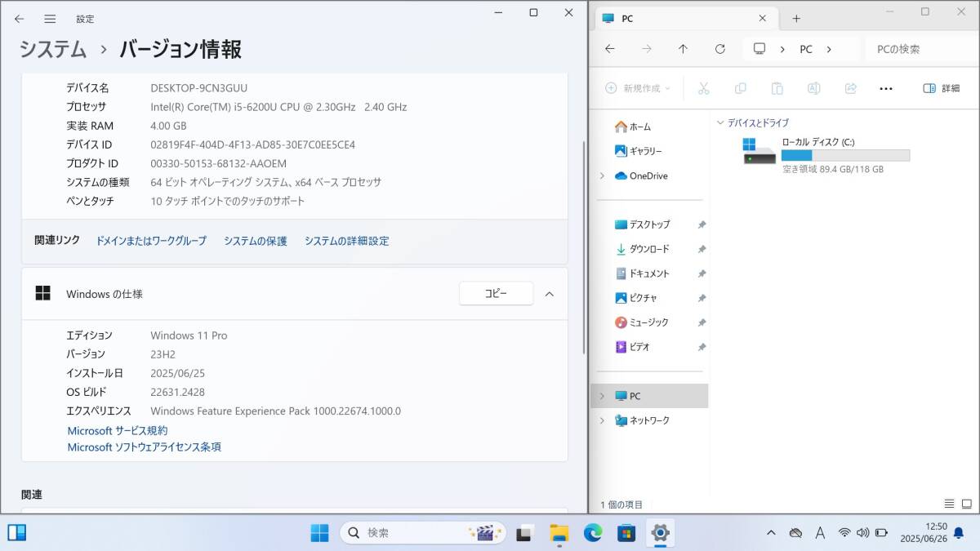This screenshot has width=980, height=551.
Task: Open the 新規作成 dropdown
Action: 638,88
